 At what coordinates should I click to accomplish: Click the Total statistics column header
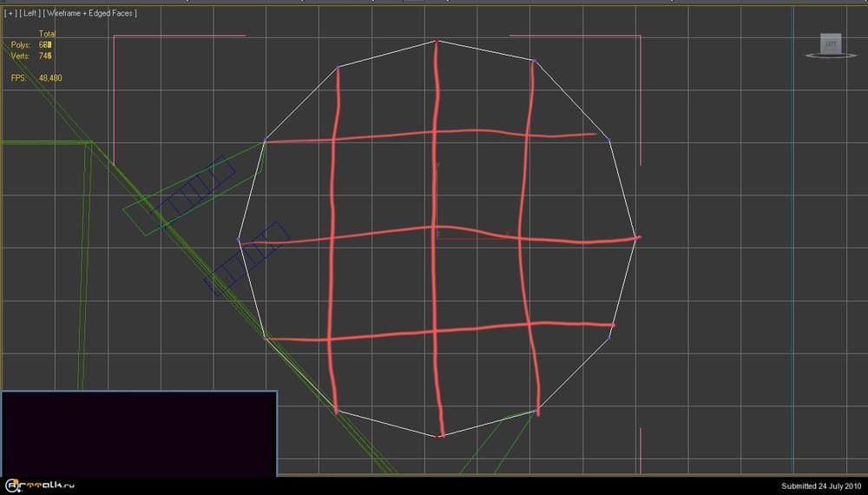tap(47, 34)
